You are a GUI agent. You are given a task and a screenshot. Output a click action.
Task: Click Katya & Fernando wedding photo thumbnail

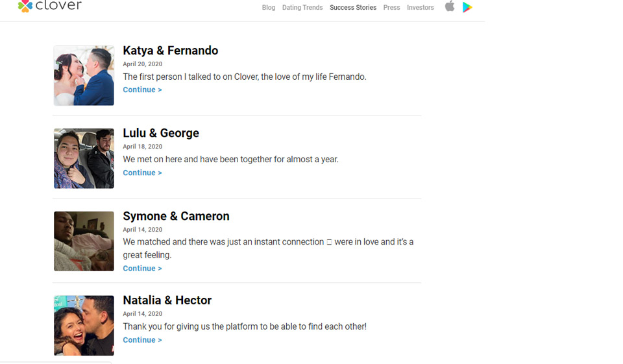(x=84, y=75)
